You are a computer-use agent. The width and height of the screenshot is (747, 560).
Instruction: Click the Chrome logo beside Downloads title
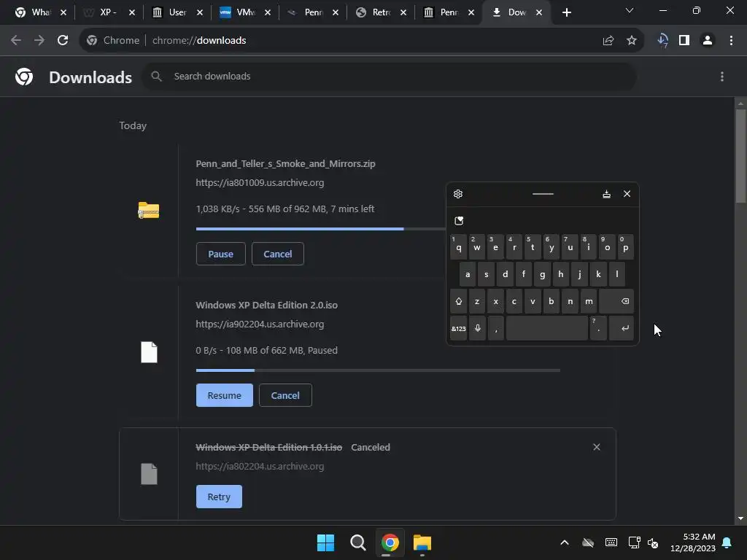(24, 77)
